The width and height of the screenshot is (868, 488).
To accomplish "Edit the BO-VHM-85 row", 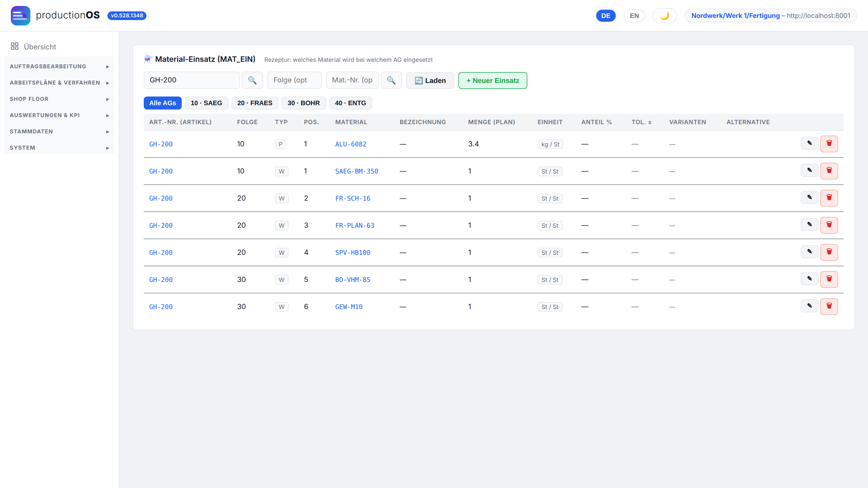I will [809, 278].
